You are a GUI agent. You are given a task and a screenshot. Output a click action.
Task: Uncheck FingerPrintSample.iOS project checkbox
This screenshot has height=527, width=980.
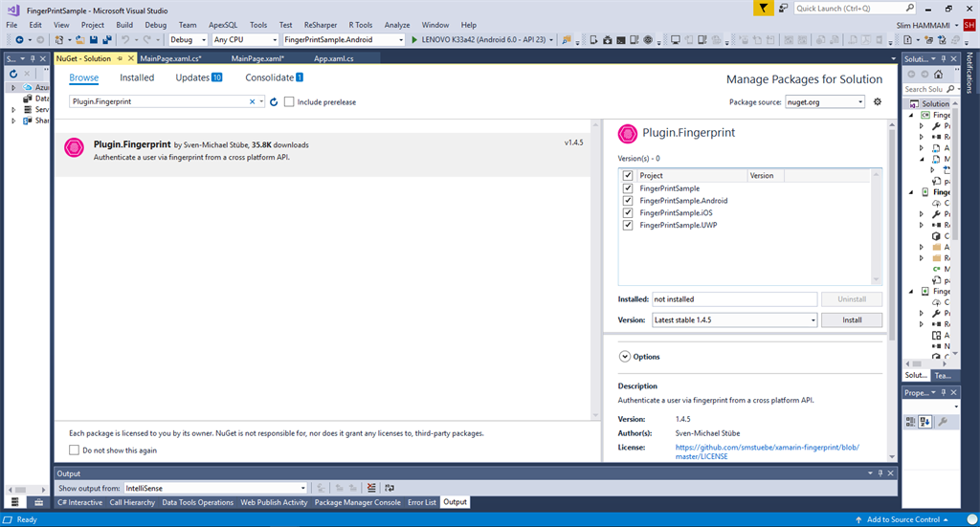coord(628,212)
